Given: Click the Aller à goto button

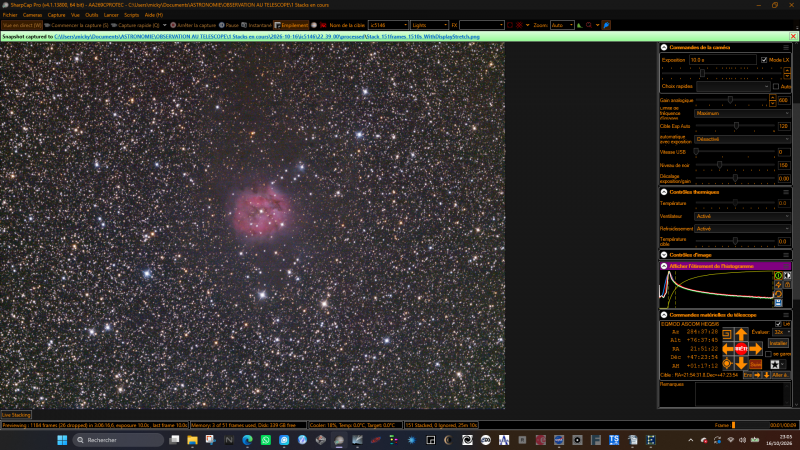Looking at the screenshot, I should pos(780,375).
